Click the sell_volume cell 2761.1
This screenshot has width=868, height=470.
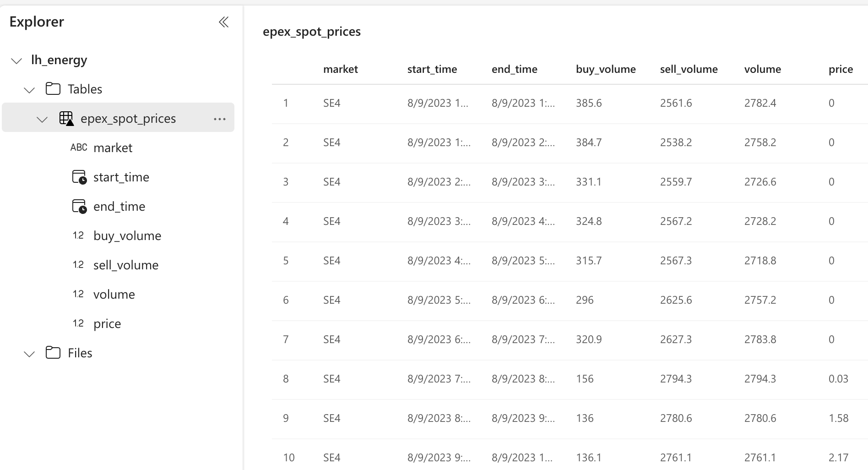click(676, 458)
